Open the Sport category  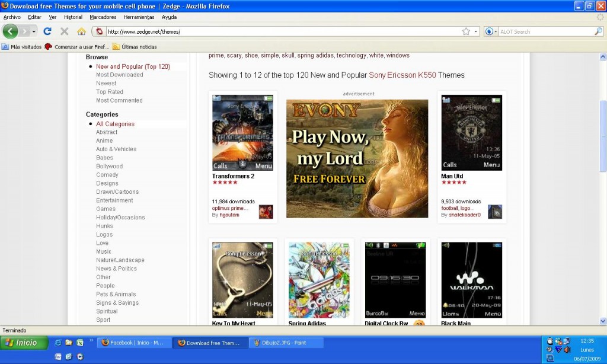(103, 320)
